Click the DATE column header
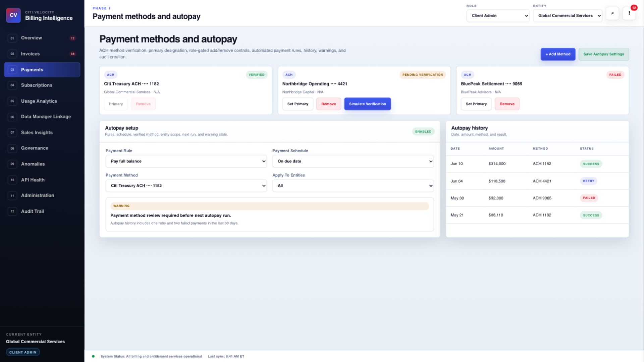This screenshot has height=362, width=644. 455,148
